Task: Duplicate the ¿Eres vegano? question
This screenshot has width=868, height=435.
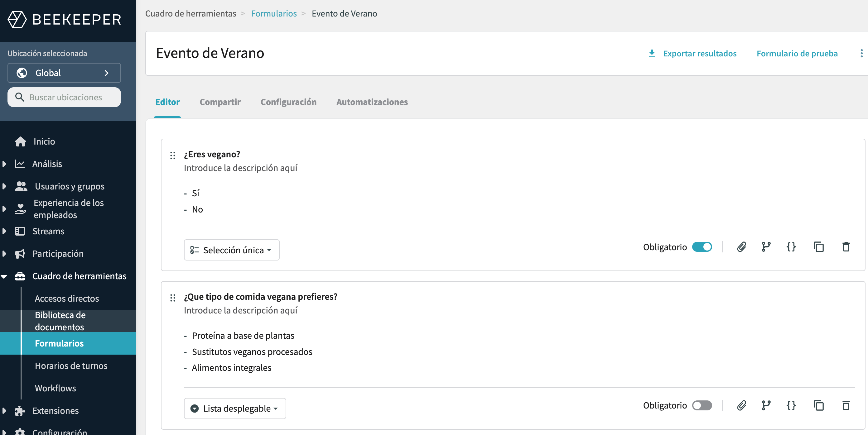Action: [818, 247]
